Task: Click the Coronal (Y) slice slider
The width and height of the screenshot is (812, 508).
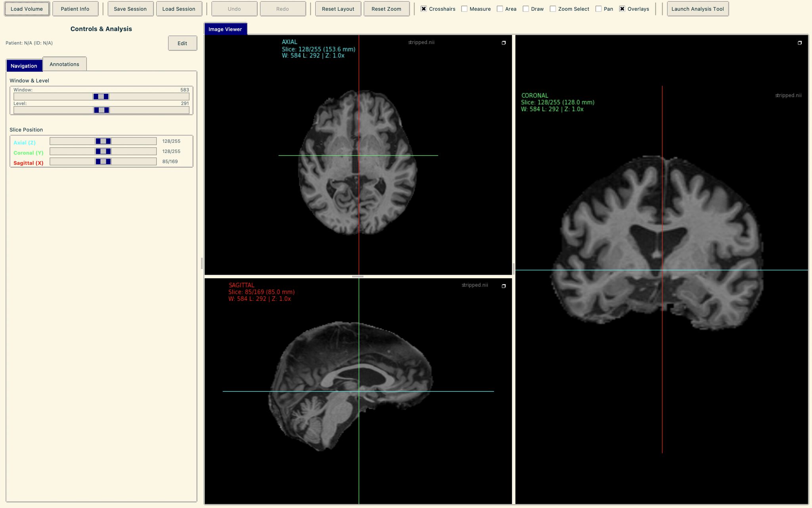Action: [x=103, y=151]
